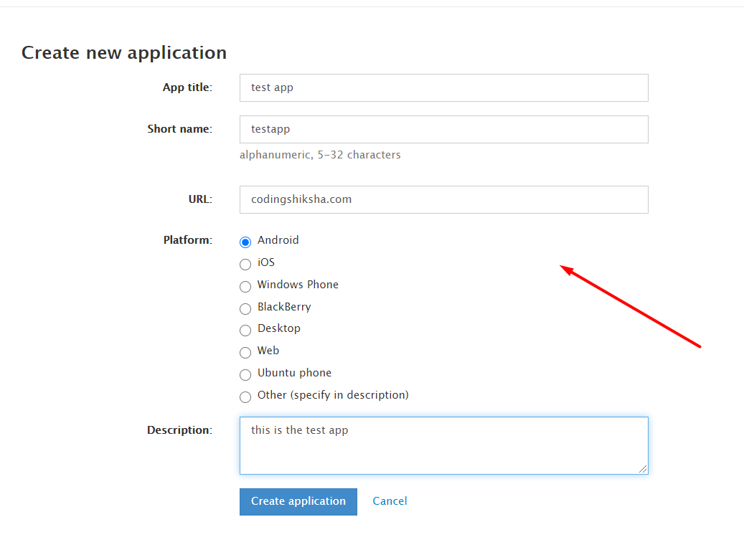The height and width of the screenshot is (560, 744).
Task: Click the URL field containing codingshiksha.com
Action: [x=443, y=199]
